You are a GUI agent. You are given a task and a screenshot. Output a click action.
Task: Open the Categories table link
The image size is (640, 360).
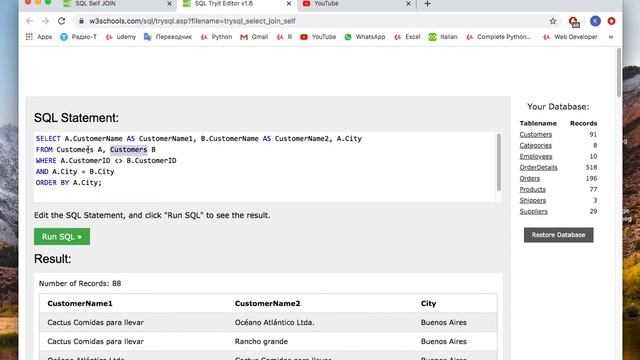tap(536, 145)
